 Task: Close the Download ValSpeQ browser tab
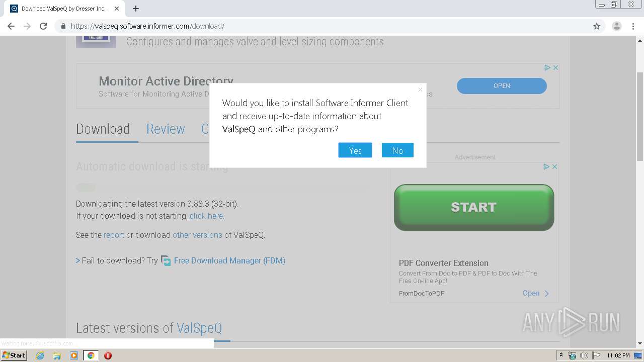pos(117,9)
